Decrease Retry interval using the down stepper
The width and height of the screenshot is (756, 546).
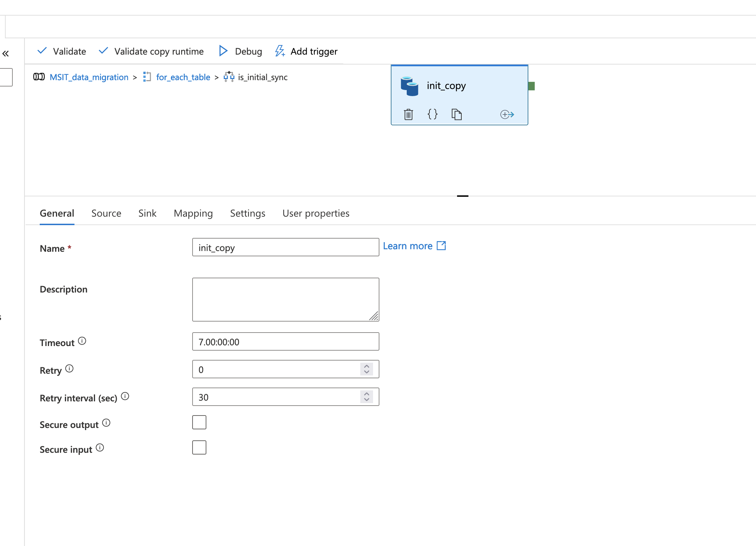click(x=367, y=400)
